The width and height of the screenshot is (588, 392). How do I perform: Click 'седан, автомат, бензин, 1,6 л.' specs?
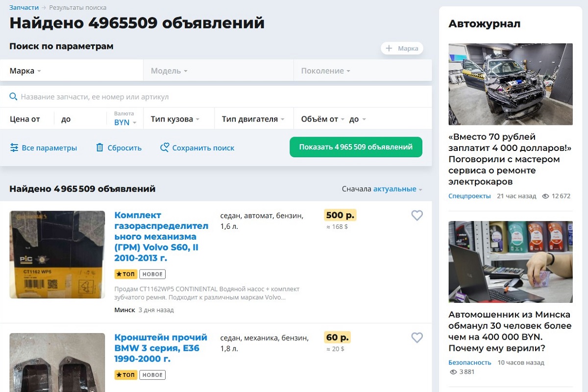(262, 221)
